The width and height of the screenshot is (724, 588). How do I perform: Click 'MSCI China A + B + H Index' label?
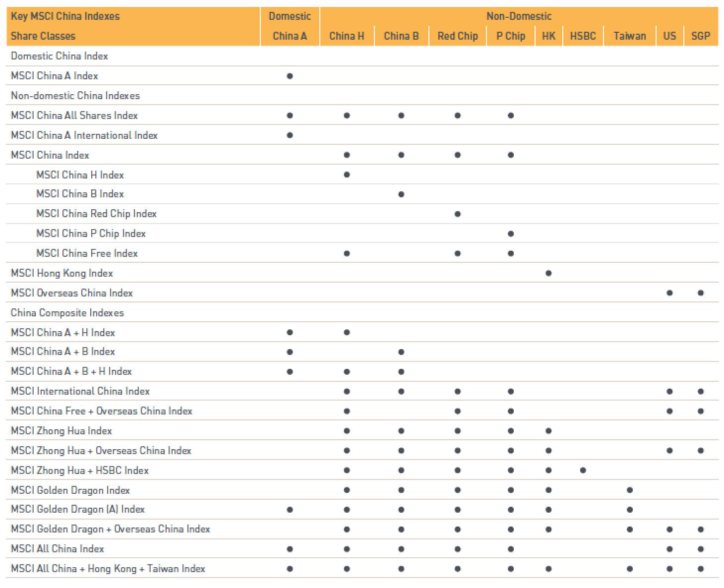(71, 371)
